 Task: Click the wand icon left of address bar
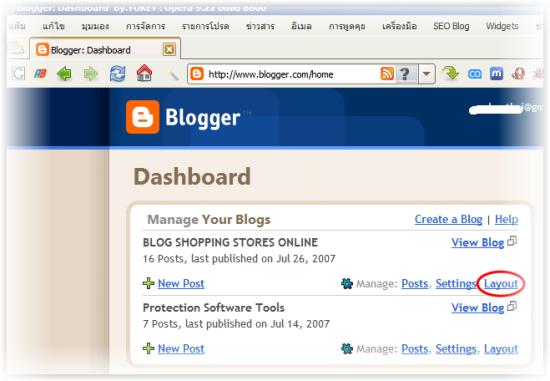click(173, 74)
